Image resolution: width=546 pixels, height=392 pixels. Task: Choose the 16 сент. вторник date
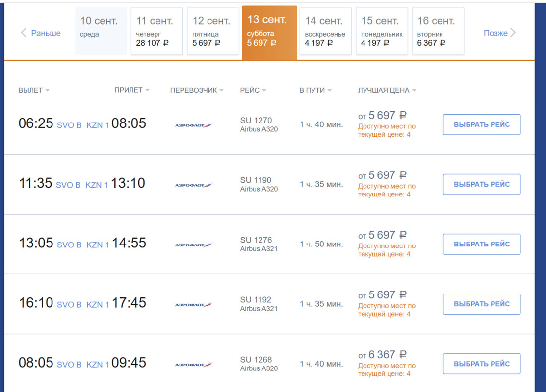[x=438, y=31]
